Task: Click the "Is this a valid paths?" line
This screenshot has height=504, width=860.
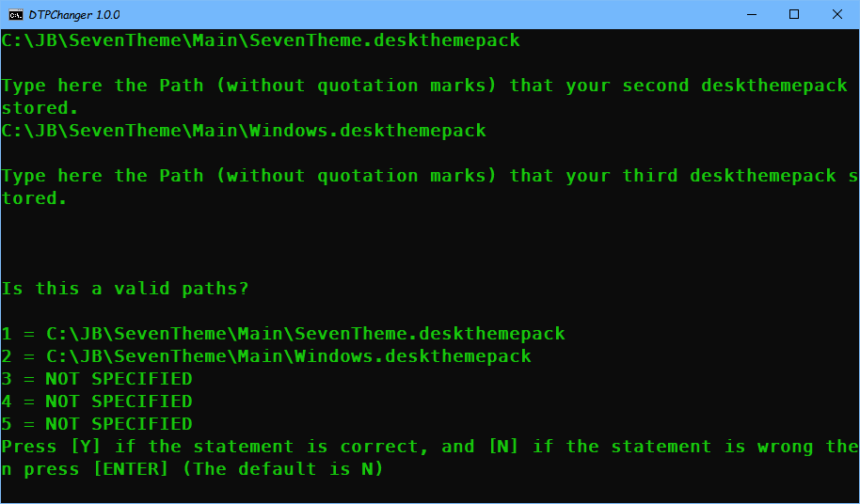Action: [125, 288]
